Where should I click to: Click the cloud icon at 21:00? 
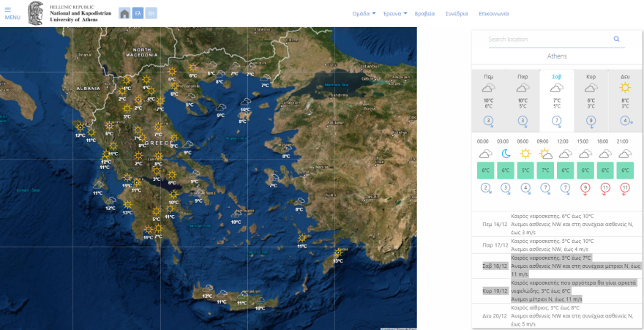point(625,154)
